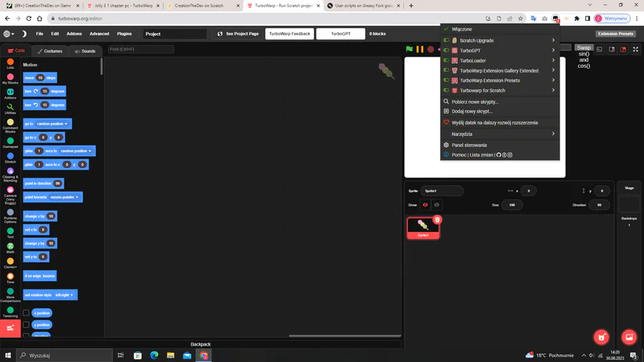The height and width of the screenshot is (362, 644).
Task: Stop the project with red stop icon
Action: 431,49
